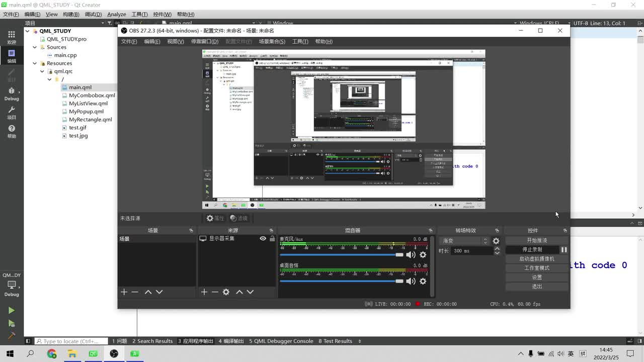Toggle the Qt Creator left sidebar button

point(28,341)
